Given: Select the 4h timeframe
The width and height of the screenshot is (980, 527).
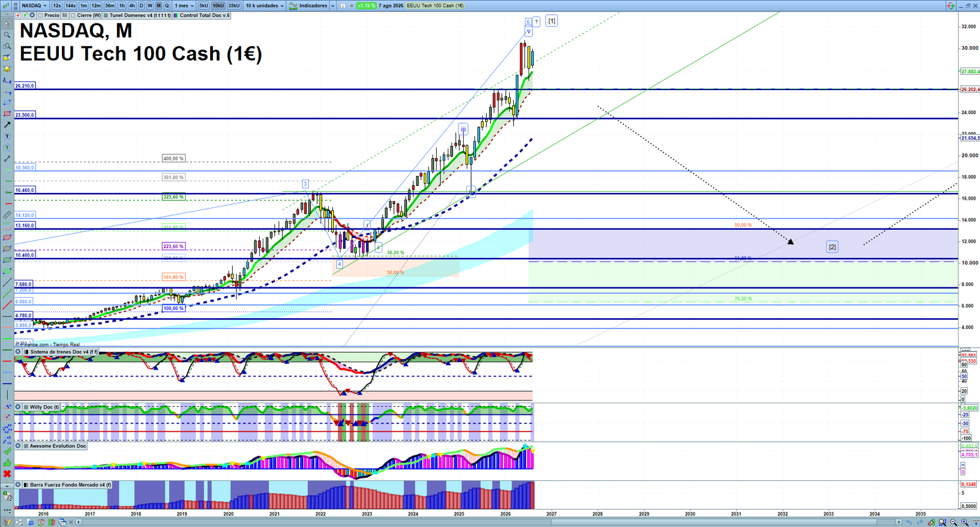Looking at the screenshot, I should (x=132, y=6).
